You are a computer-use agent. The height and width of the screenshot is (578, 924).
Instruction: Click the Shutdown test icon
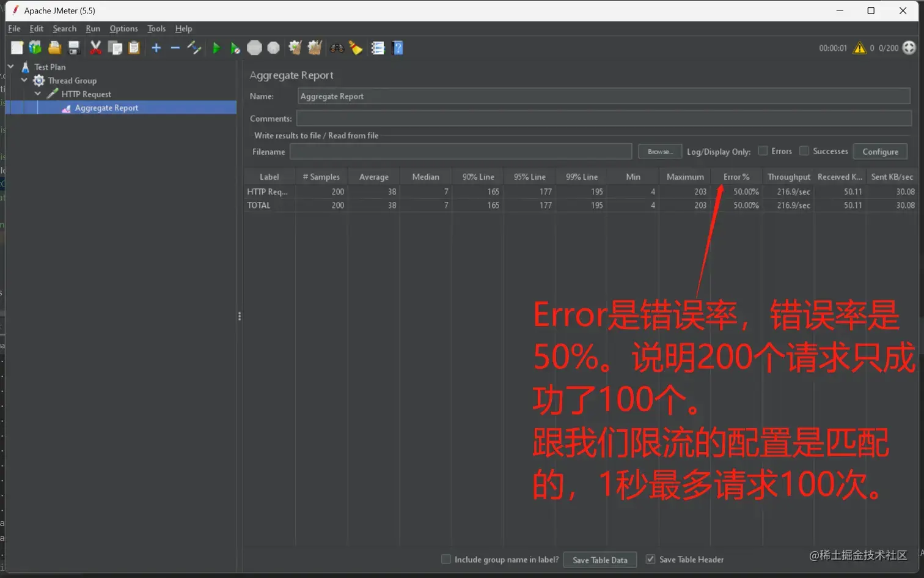point(274,48)
